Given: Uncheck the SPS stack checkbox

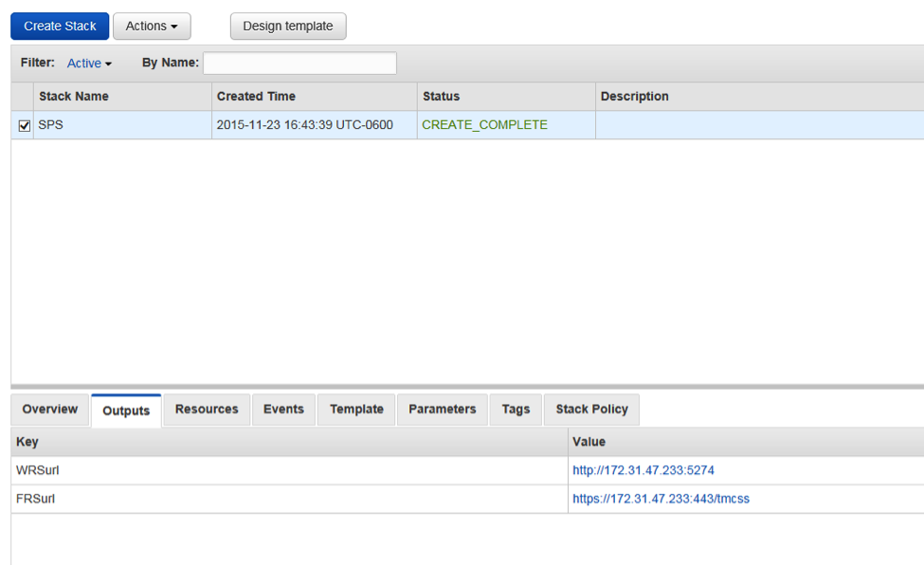Looking at the screenshot, I should click(x=25, y=125).
